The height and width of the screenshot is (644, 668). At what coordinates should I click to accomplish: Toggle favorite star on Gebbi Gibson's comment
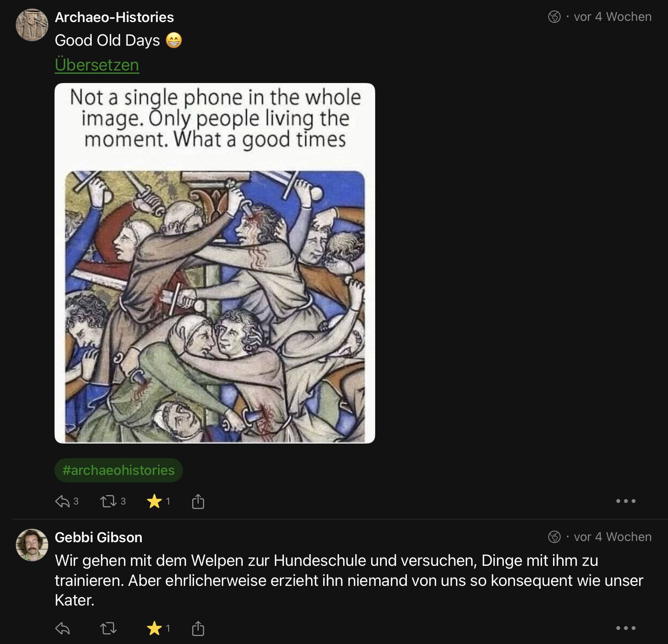(155, 628)
